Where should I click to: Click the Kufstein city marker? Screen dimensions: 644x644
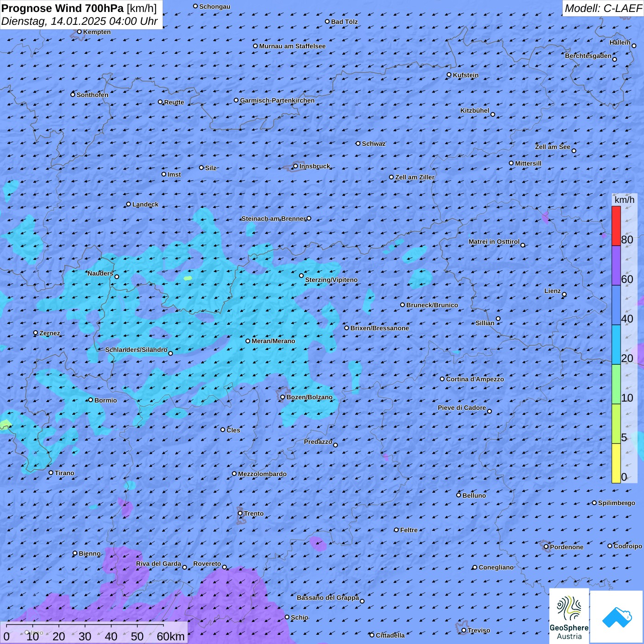(x=449, y=75)
